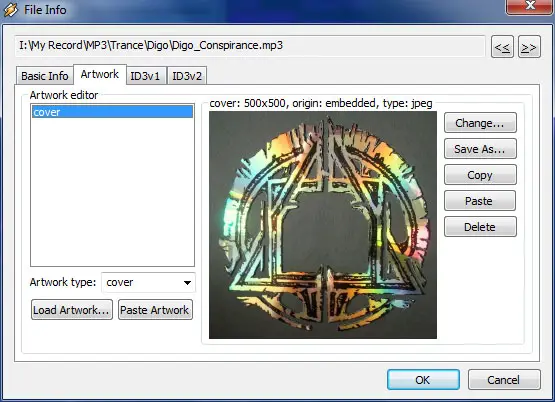555x402 pixels.
Task: Click the Paste Artwork button
Action: (155, 310)
